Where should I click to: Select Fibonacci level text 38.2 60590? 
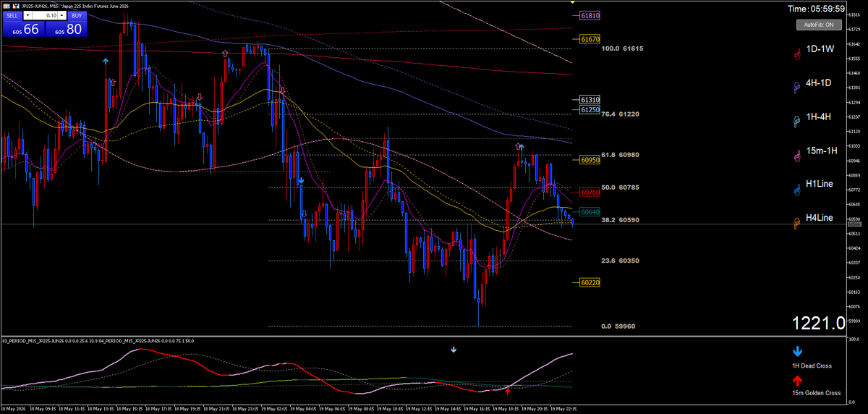[x=621, y=220]
